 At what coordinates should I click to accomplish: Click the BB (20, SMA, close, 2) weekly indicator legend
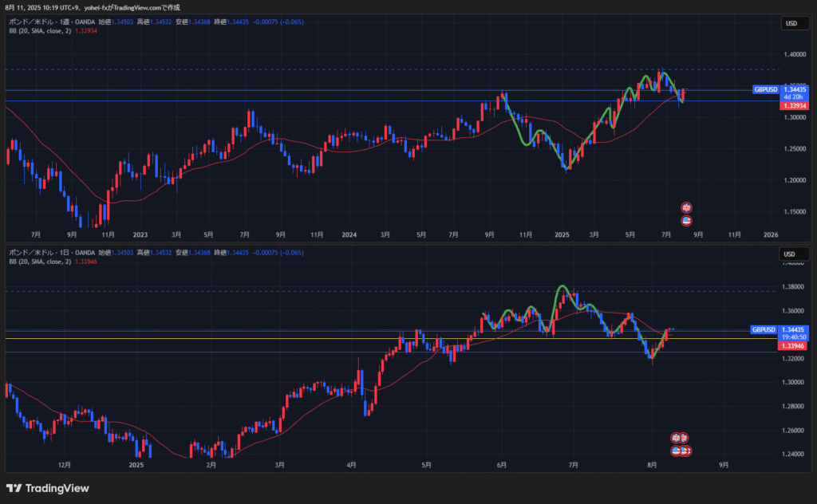(x=40, y=31)
